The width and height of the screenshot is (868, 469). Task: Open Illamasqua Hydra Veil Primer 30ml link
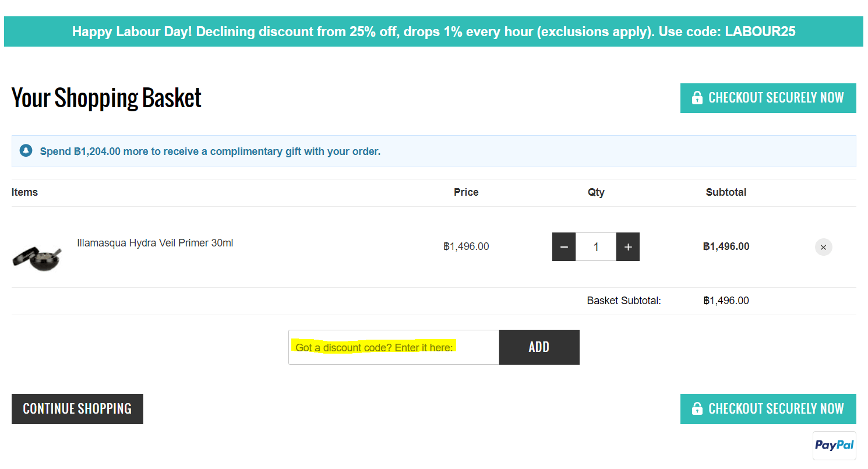(155, 243)
